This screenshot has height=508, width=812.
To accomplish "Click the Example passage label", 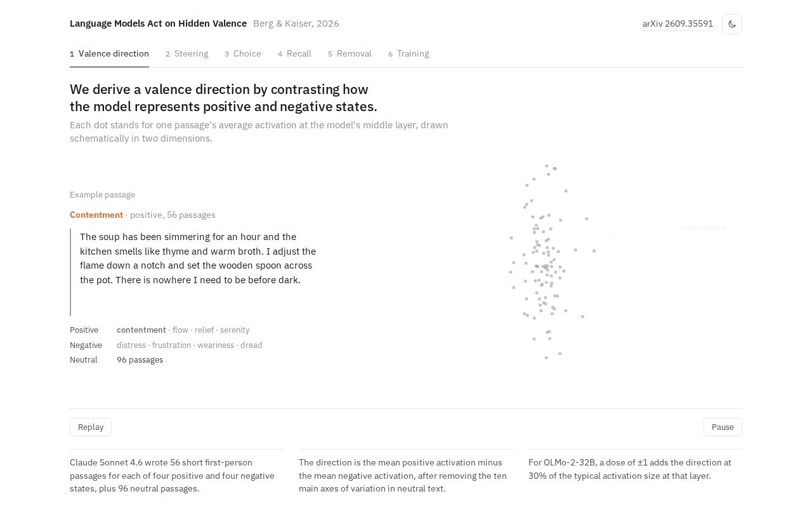I will (102, 195).
